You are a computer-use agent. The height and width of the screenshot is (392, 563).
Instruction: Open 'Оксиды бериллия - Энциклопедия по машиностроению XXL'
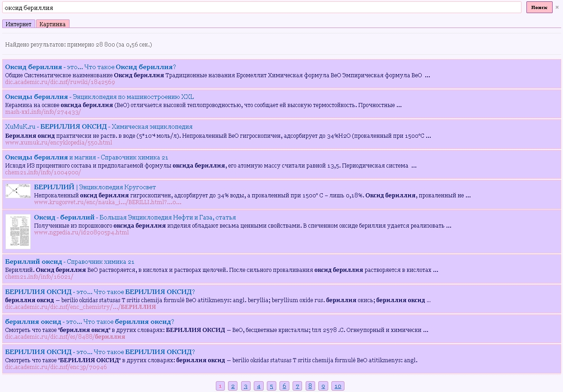coord(99,97)
